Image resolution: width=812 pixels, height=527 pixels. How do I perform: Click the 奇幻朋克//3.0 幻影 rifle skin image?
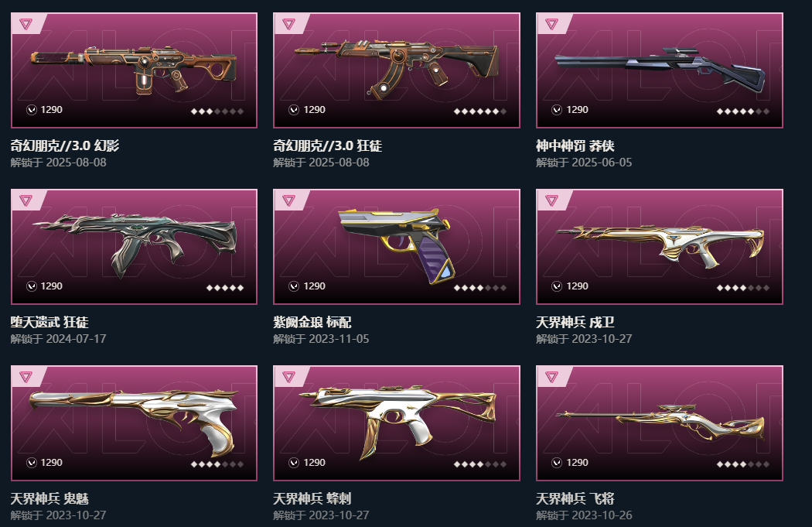pyautogui.click(x=134, y=70)
